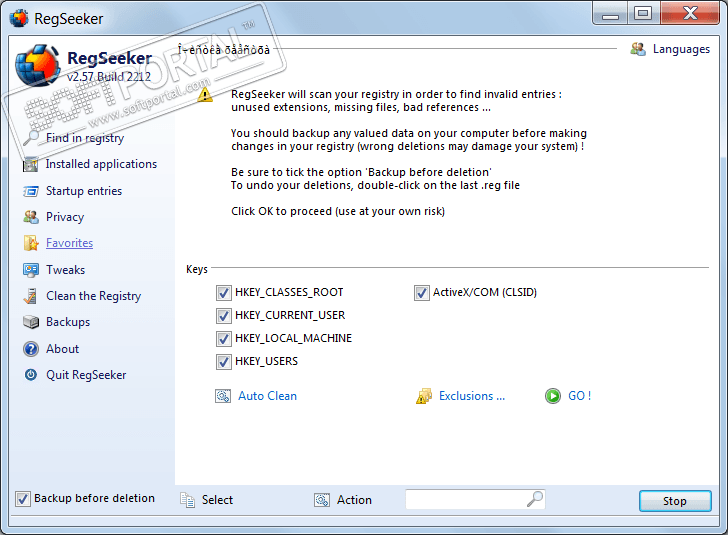Click the Exclusions warning folder icon
The height and width of the screenshot is (535, 728).
tap(423, 396)
